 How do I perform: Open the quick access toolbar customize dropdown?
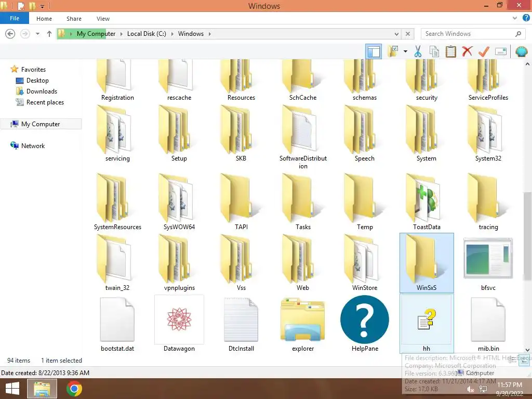tap(43, 6)
